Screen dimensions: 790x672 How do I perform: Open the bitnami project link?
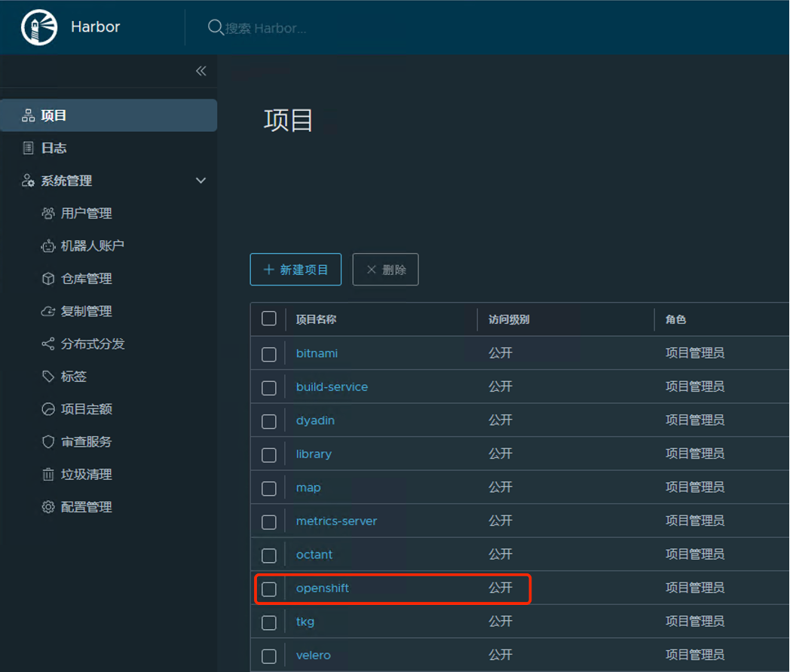click(x=317, y=353)
